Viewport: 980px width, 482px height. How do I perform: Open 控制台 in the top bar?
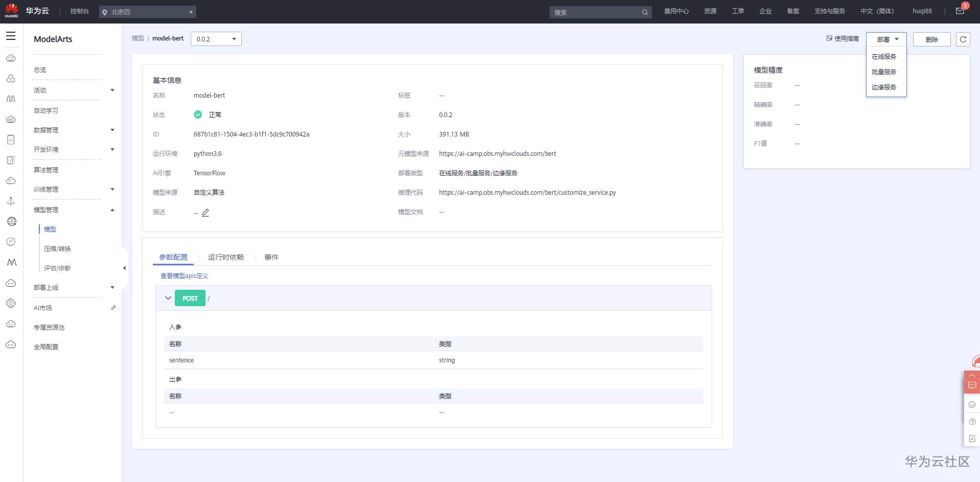tap(80, 11)
